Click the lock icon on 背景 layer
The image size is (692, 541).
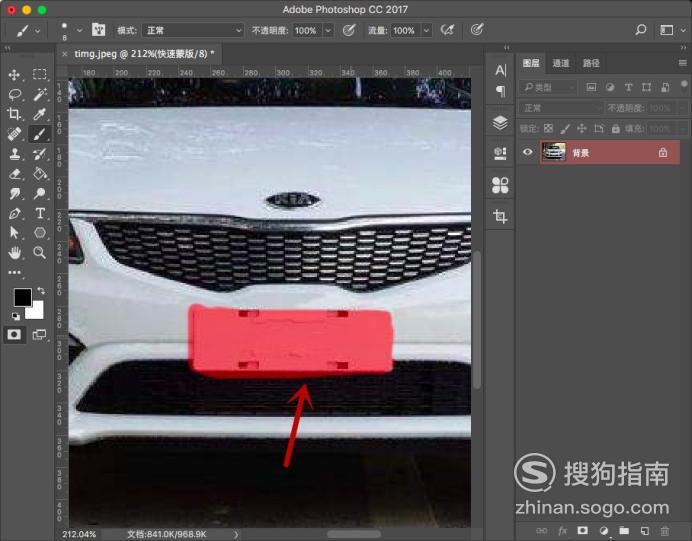(662, 153)
